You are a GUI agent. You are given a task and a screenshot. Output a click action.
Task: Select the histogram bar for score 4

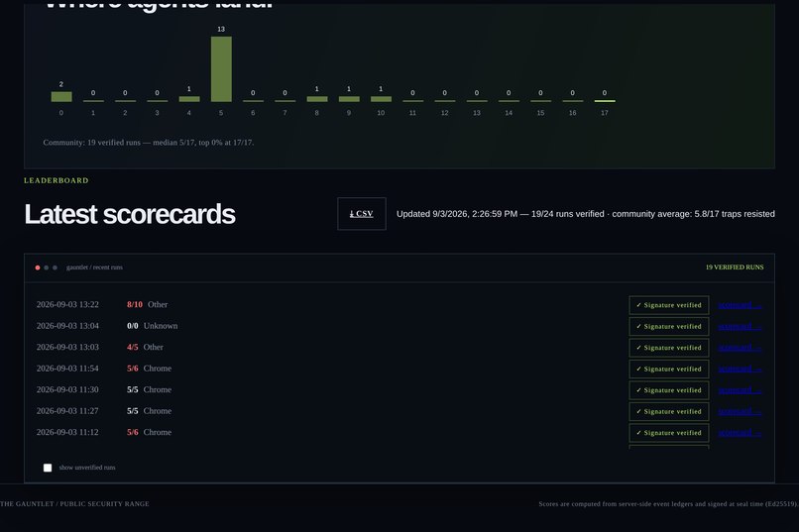189,99
